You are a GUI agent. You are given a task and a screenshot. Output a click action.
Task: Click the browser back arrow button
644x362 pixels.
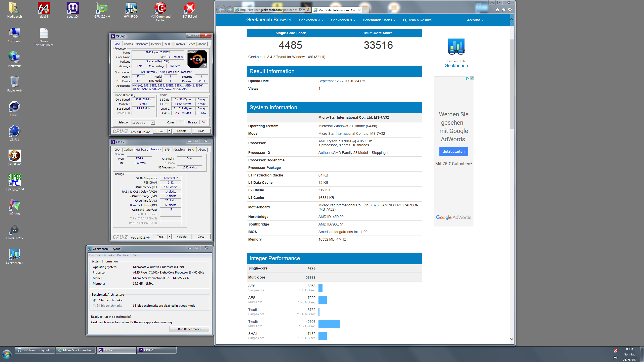pyautogui.click(x=221, y=10)
